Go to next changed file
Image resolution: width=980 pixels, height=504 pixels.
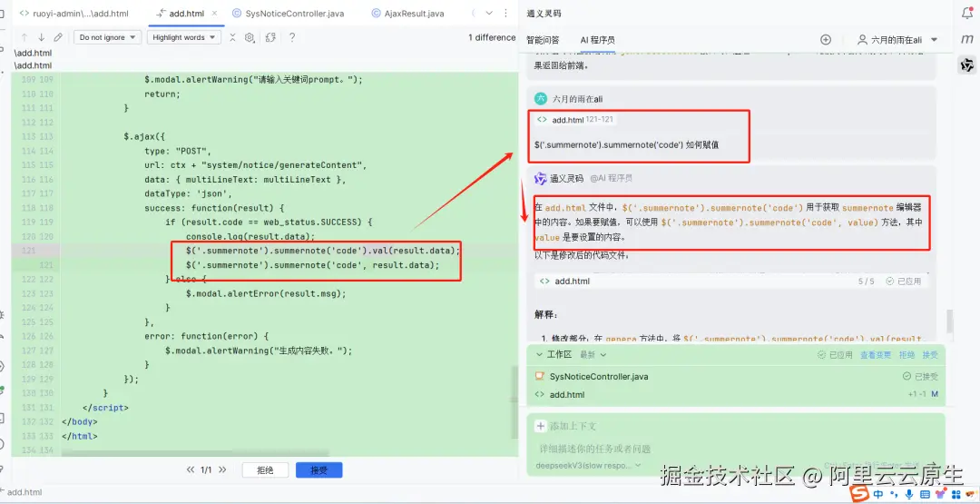tap(222, 469)
